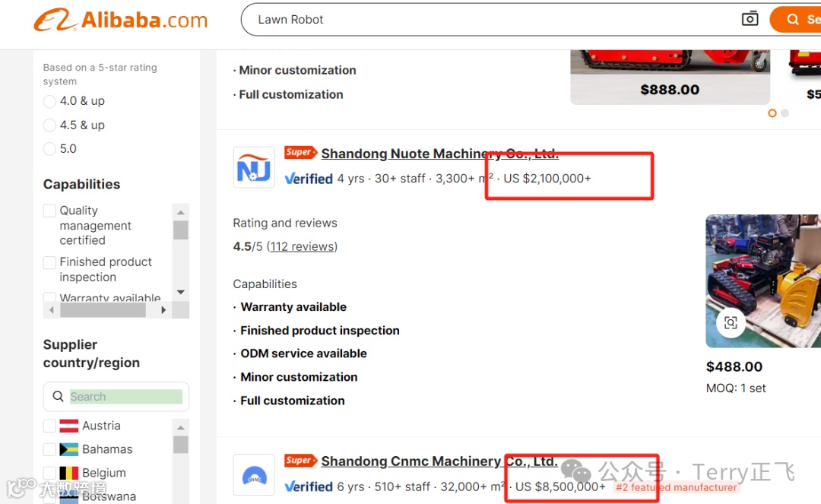Screen dimensions: 821x504
Task: Click the Bahamas flag icon
Action: coord(68,449)
